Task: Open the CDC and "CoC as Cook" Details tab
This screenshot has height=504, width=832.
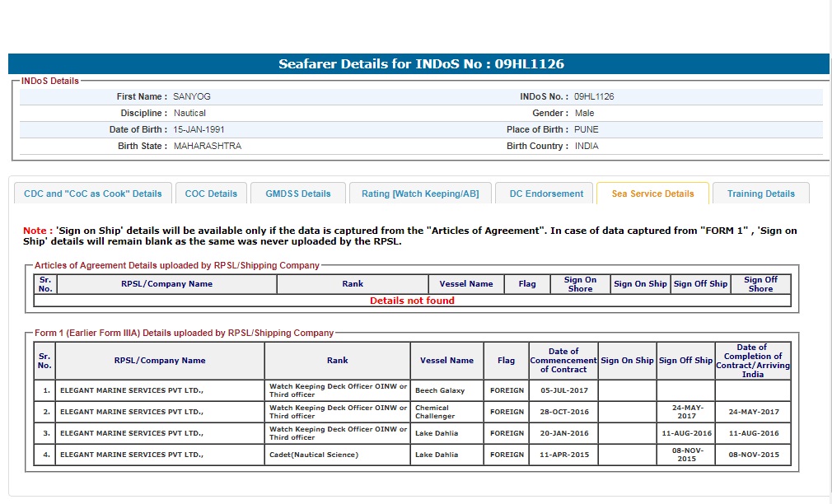Action: pyautogui.click(x=93, y=194)
